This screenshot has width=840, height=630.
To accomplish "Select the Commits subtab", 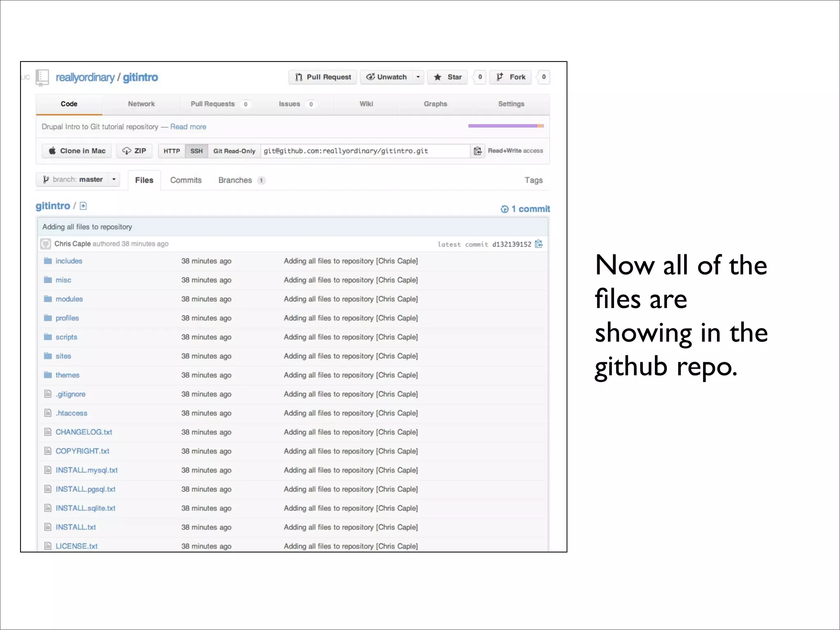I will click(x=186, y=180).
